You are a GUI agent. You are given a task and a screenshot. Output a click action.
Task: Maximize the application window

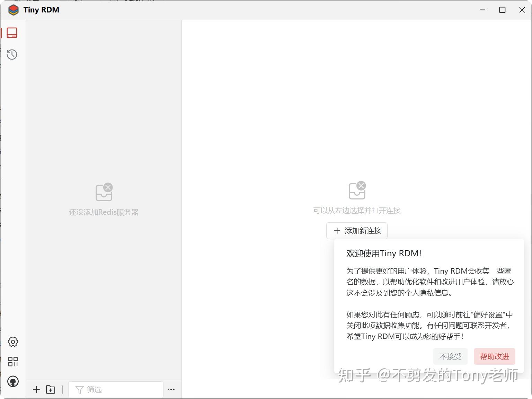point(502,10)
